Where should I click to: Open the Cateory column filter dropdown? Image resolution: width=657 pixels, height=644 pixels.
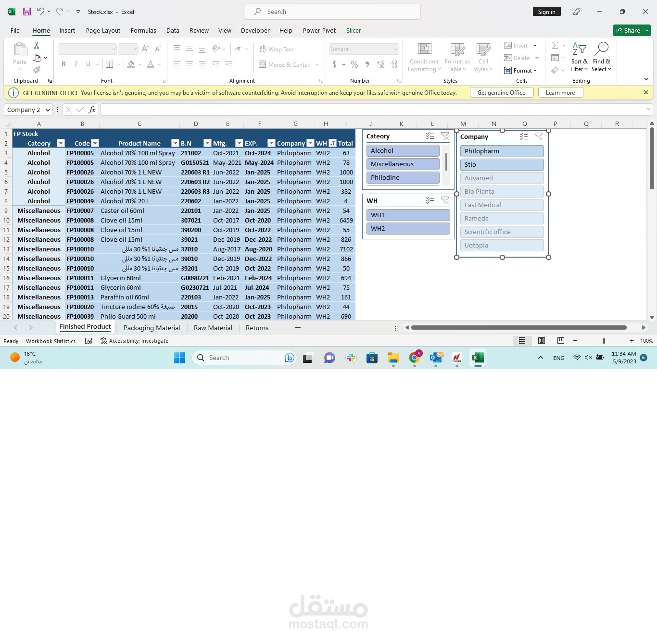point(61,143)
